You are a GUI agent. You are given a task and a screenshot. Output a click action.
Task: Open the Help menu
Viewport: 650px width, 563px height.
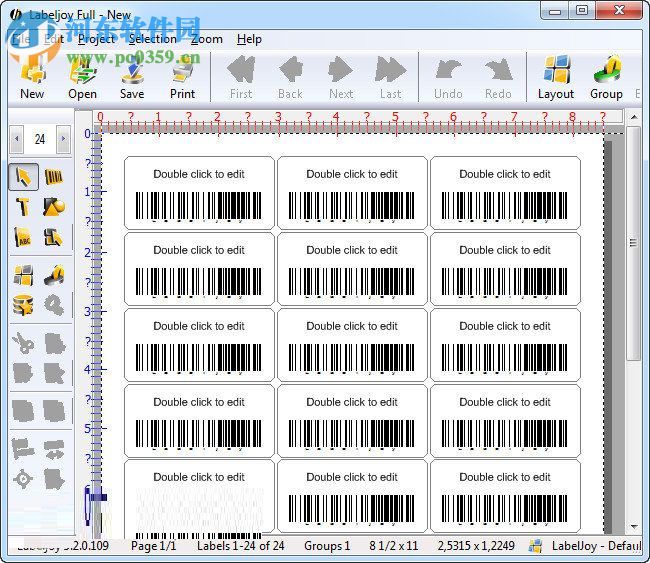coord(249,39)
